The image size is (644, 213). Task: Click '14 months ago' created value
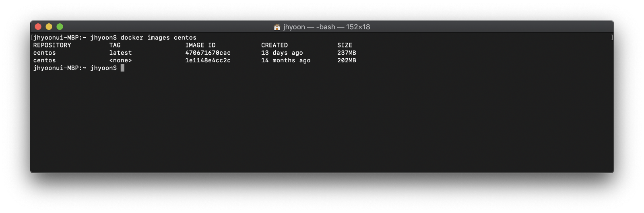click(286, 60)
